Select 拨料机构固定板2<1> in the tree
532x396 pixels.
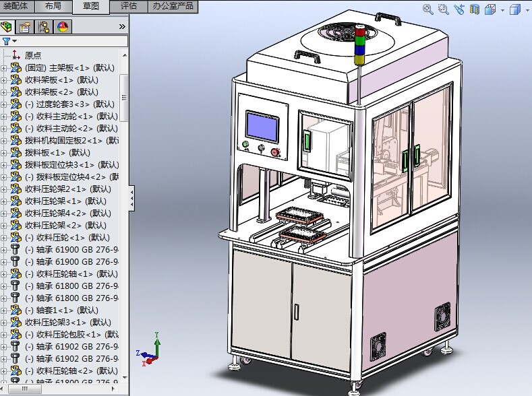[x=71, y=140]
